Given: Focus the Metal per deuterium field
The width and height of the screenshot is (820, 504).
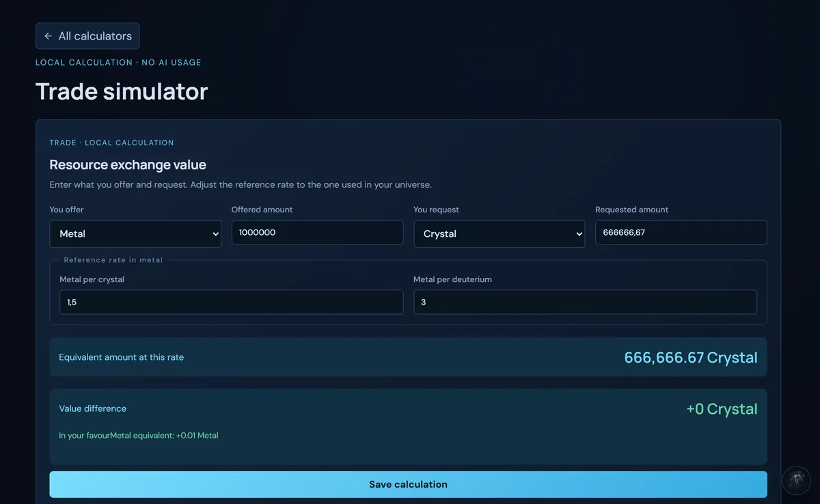Looking at the screenshot, I should pos(586,302).
